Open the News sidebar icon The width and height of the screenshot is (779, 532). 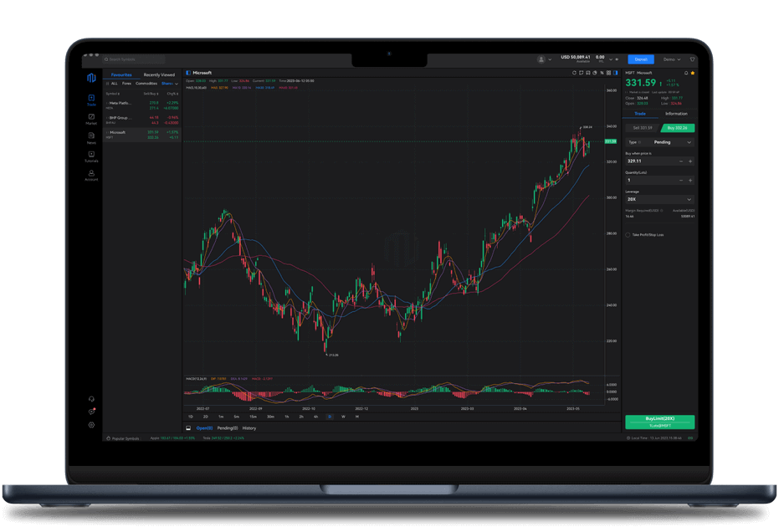tap(91, 138)
